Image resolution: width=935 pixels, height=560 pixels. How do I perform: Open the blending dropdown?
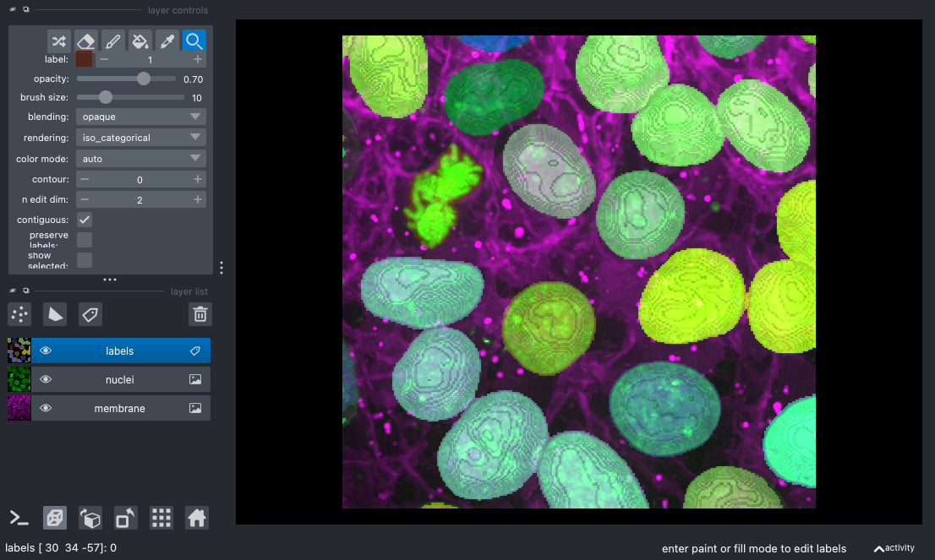140,117
